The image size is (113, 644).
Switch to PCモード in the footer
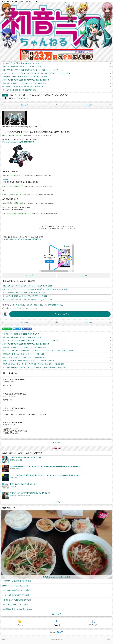(5, 640)
